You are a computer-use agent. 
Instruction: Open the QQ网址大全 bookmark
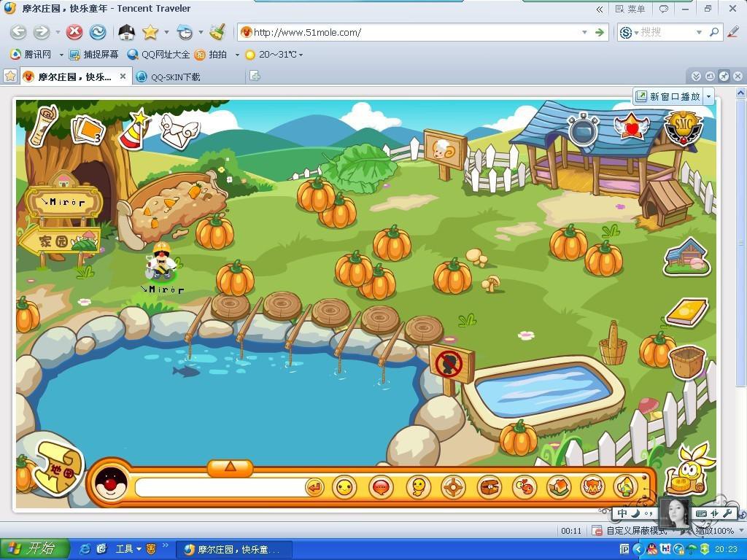[158, 54]
